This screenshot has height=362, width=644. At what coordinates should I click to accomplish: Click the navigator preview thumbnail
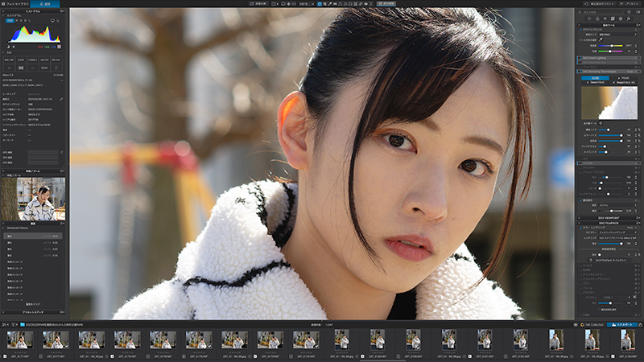(x=33, y=199)
